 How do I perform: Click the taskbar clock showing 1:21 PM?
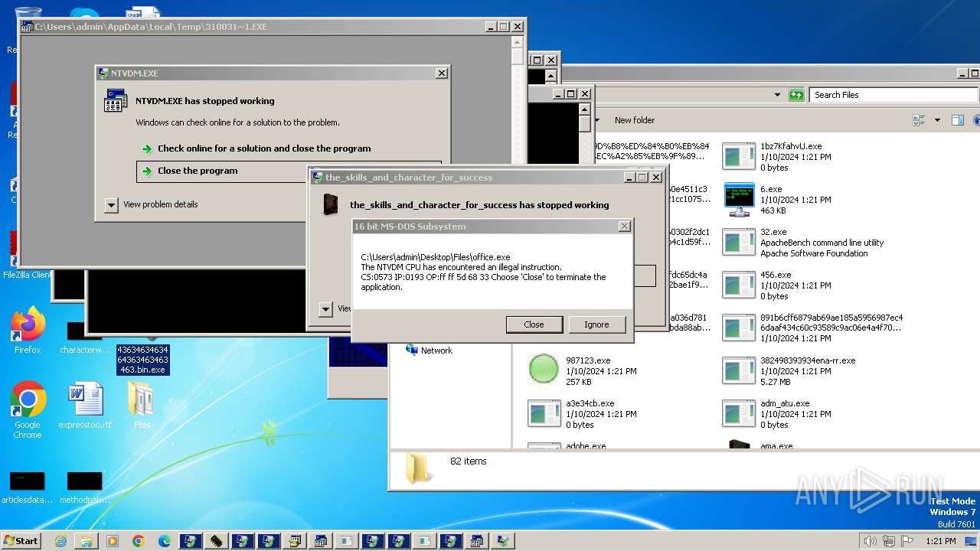tap(940, 541)
